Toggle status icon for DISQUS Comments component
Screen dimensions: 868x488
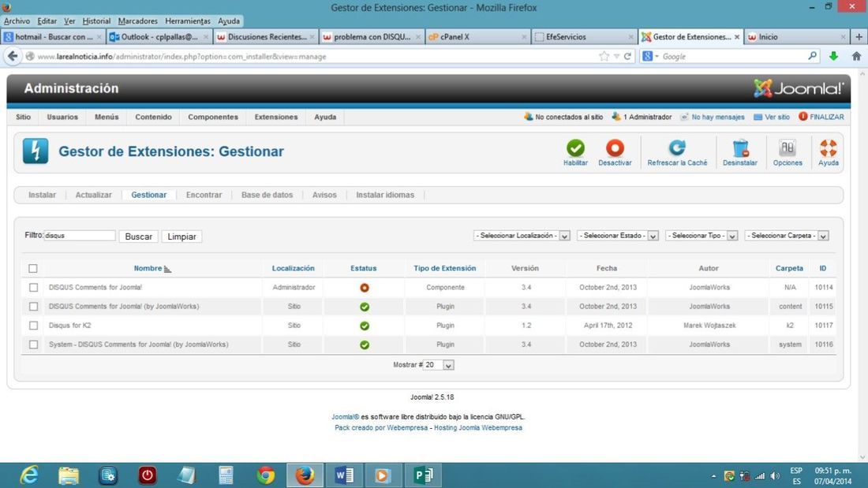coord(365,288)
